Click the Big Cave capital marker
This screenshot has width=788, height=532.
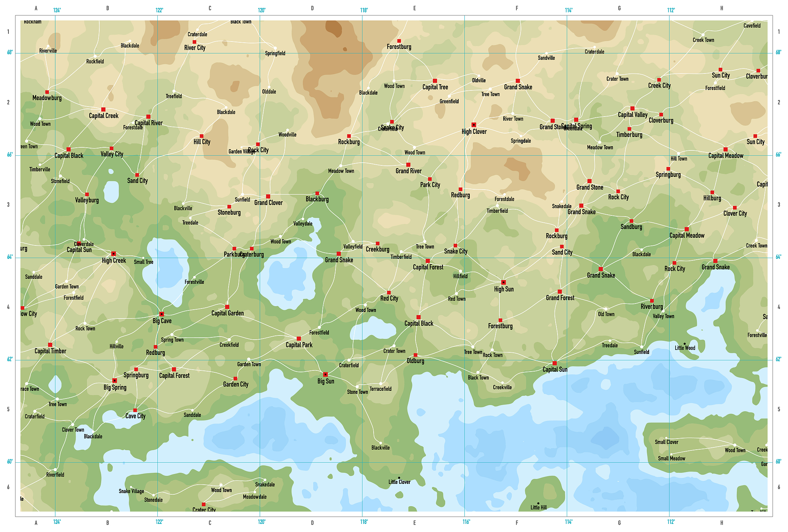162,314
